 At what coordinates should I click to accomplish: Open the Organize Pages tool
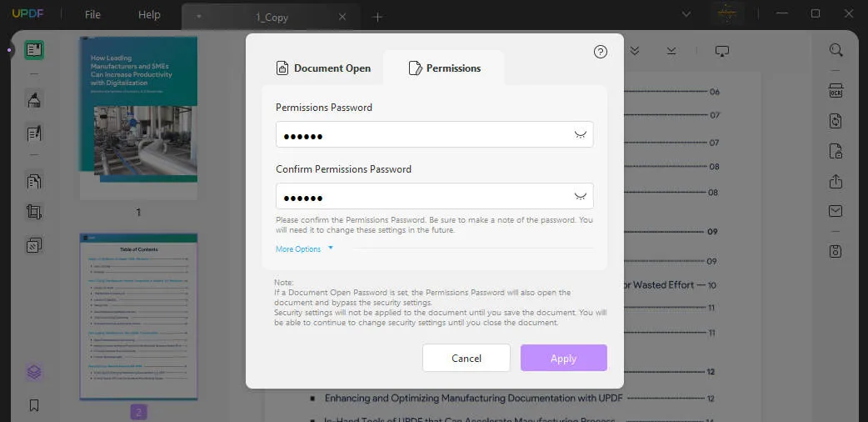pos(34,181)
